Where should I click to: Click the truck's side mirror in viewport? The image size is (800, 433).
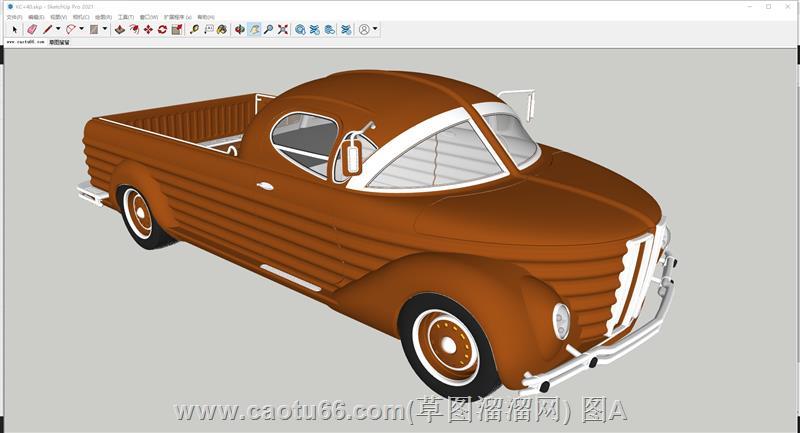tap(352, 156)
